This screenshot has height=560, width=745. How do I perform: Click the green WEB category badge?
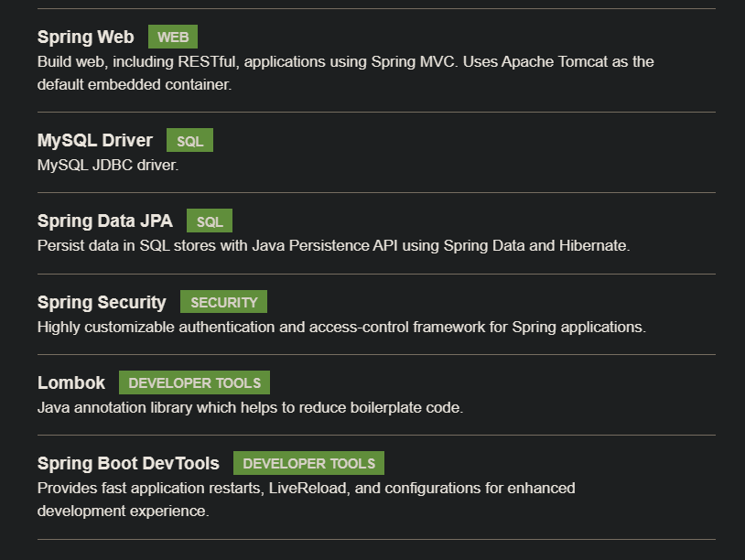coord(173,37)
